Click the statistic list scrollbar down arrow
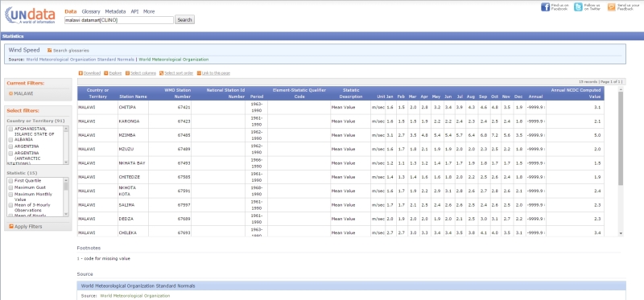 [66, 214]
